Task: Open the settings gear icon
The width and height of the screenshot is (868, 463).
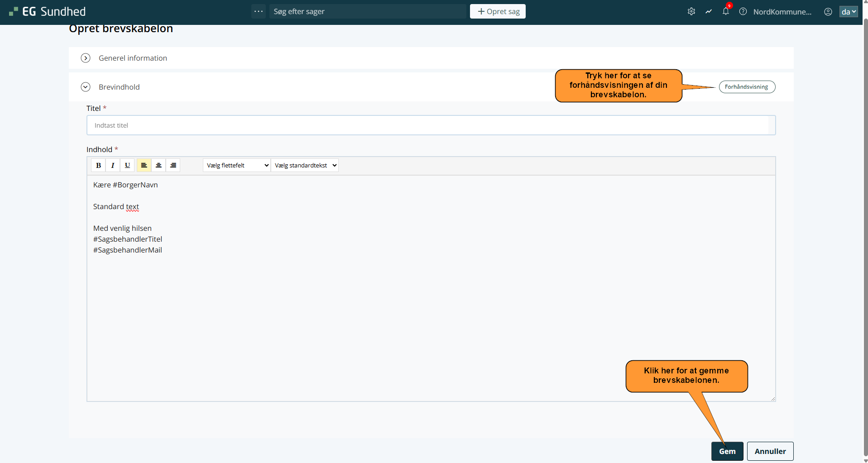Action: (x=691, y=12)
